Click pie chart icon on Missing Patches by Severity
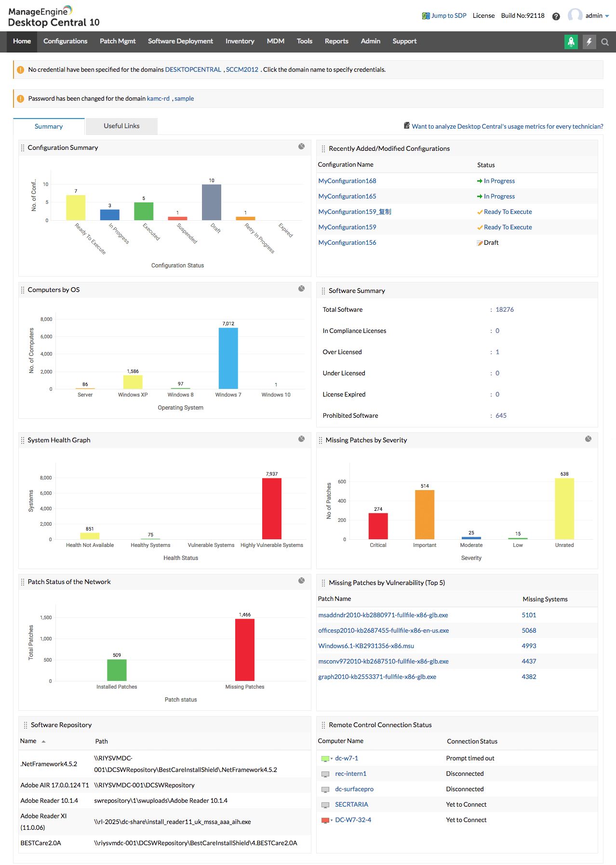Image resolution: width=616 pixels, height=865 pixels. pos(588,439)
